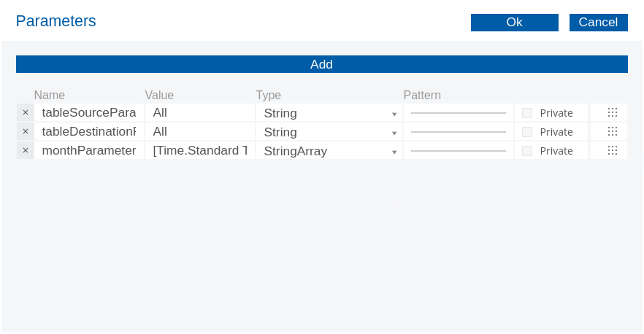Grab the drag handle for tableSourceParam row
Screen dimensions: 644x334
(x=612, y=113)
